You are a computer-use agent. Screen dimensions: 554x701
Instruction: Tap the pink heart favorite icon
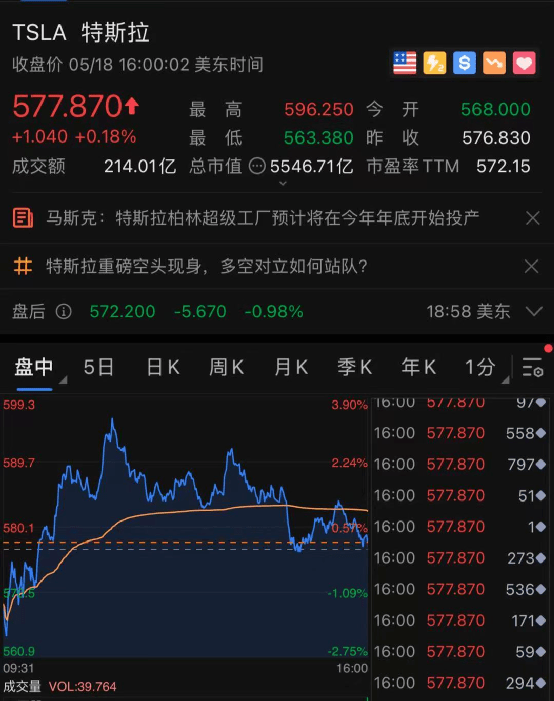524,63
